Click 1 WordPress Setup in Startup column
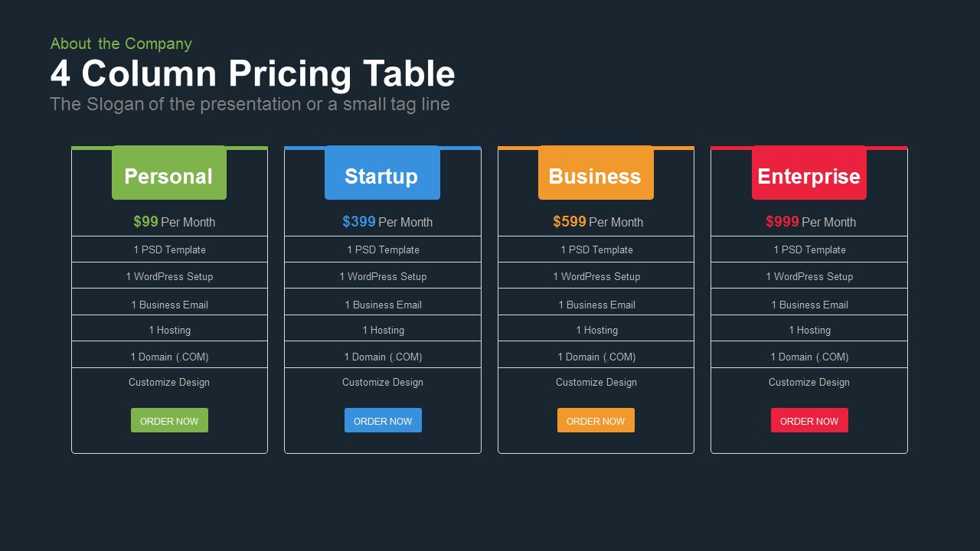 383,276
